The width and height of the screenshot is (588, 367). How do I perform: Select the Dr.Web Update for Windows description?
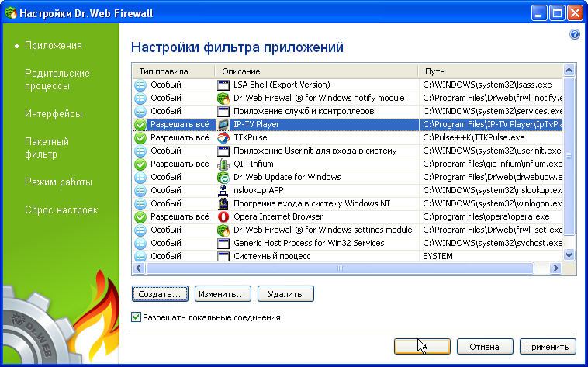(287, 177)
